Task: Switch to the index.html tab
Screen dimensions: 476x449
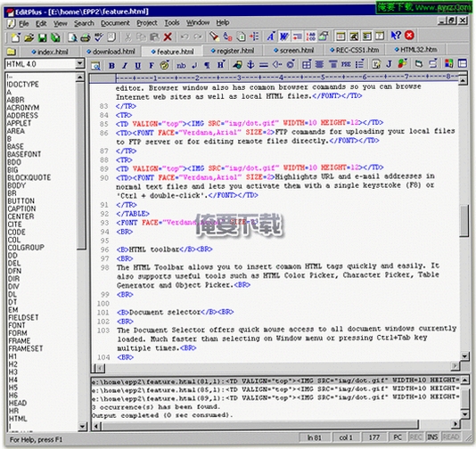Action: 50,52
